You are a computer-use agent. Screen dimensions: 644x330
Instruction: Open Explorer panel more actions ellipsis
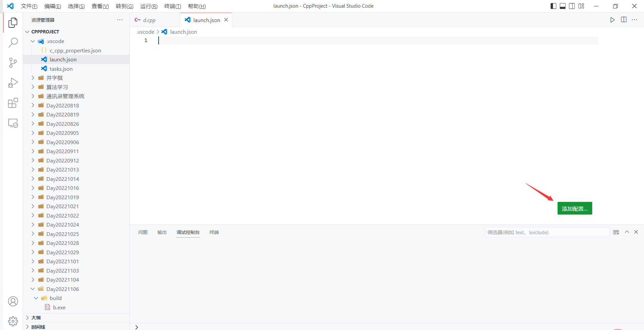(x=120, y=20)
